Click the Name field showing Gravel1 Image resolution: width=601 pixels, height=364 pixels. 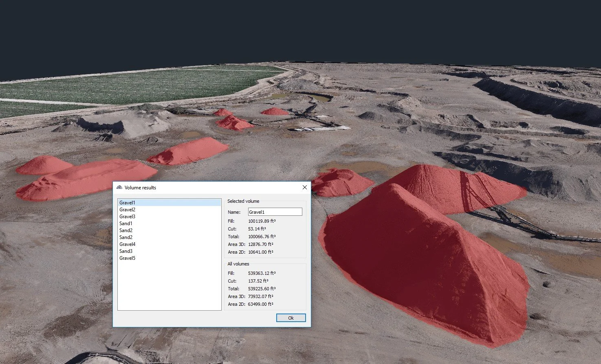click(x=275, y=212)
